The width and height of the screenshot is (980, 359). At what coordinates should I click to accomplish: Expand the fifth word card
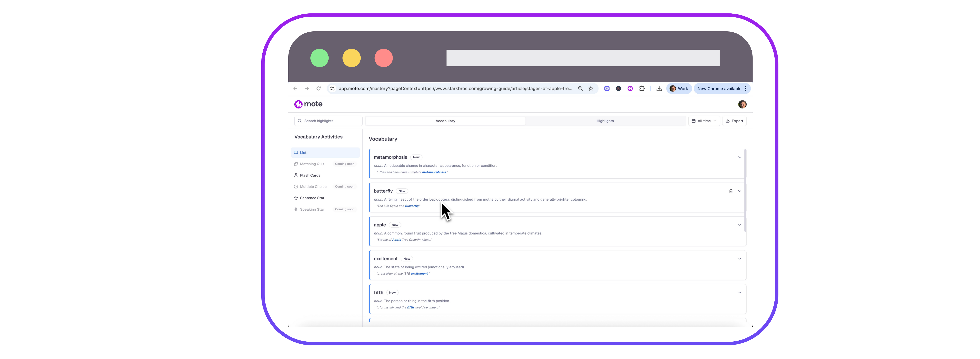pos(740,293)
